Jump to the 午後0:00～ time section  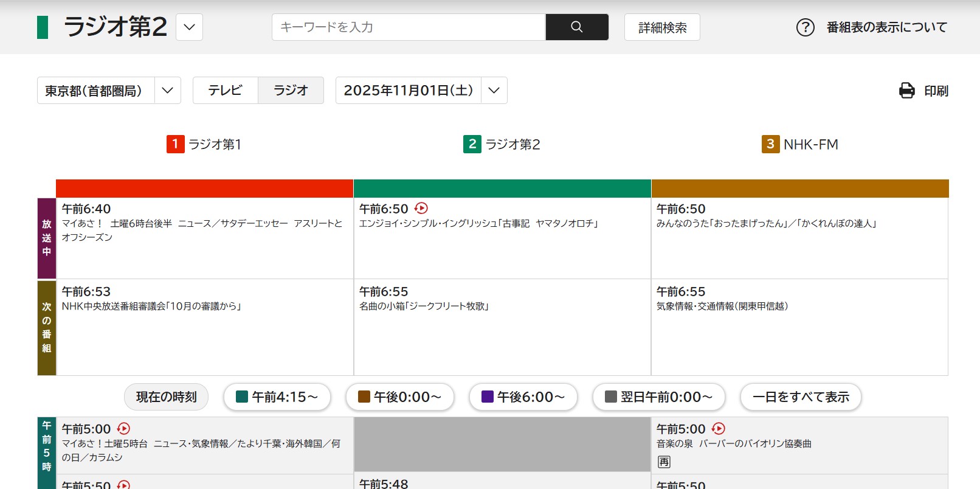point(399,397)
